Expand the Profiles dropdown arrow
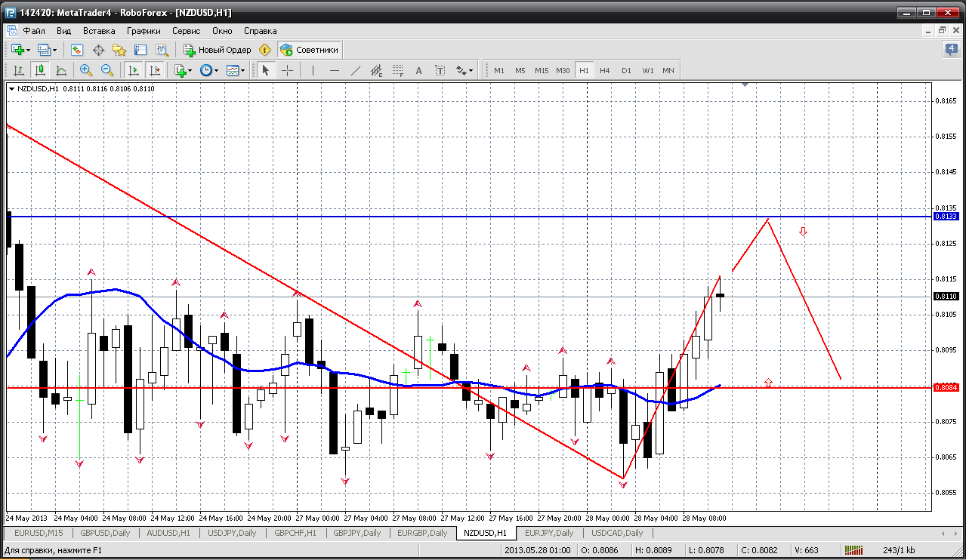966x560 pixels. pyautogui.click(x=54, y=51)
